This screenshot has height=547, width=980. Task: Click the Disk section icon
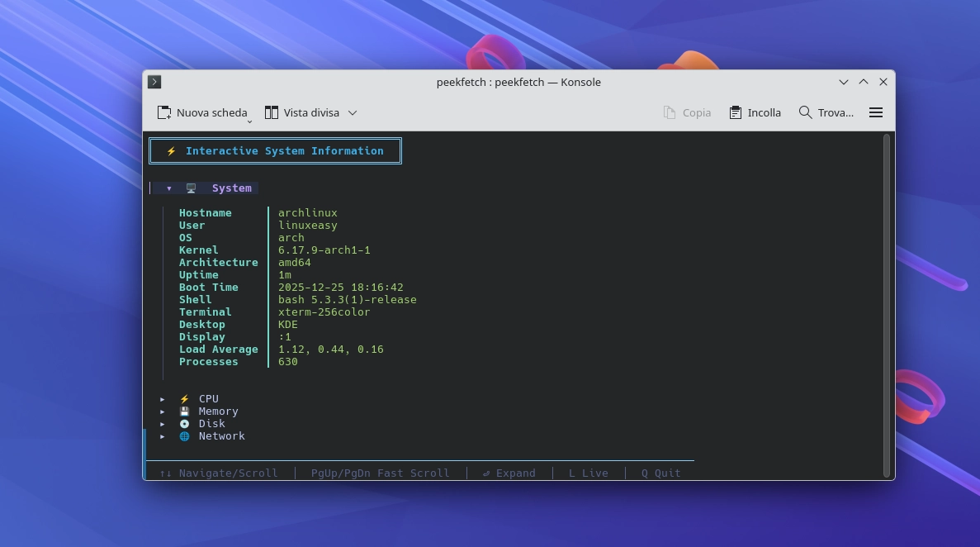pos(184,423)
